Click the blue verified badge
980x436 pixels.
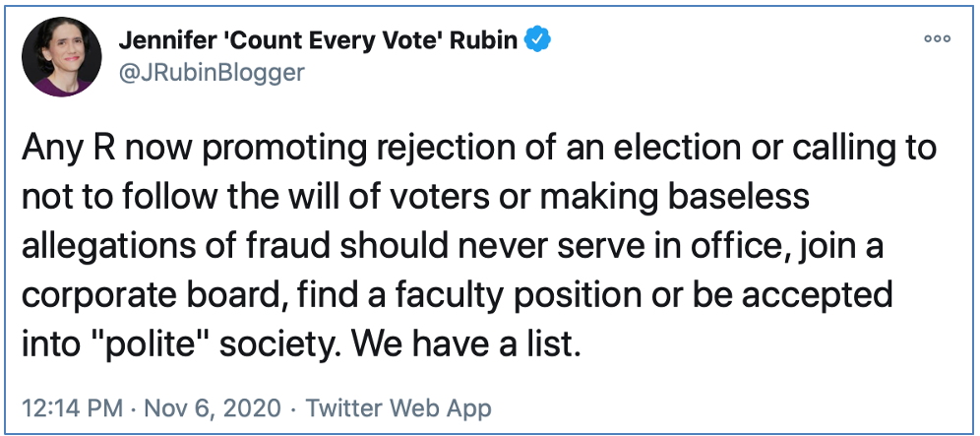click(539, 40)
